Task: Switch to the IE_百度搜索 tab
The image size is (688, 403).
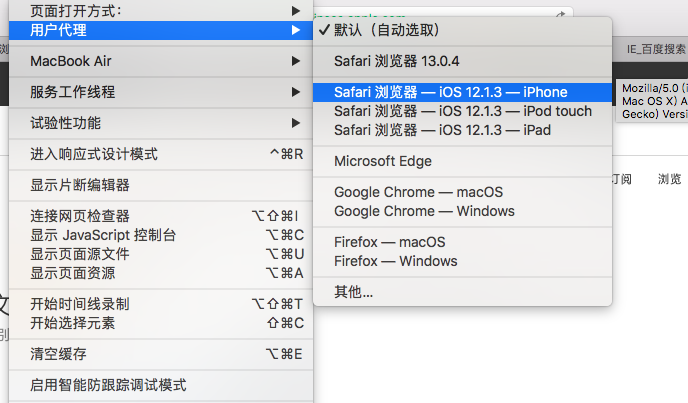Action: click(655, 48)
